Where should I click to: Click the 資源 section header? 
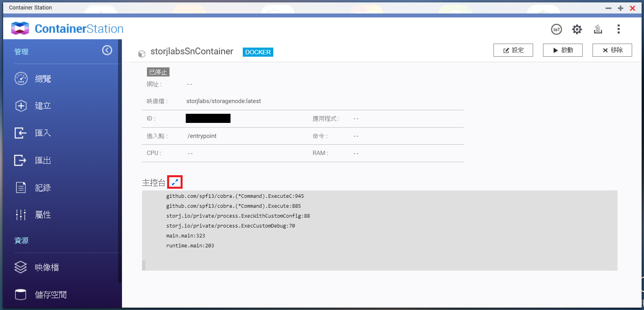[x=21, y=241]
